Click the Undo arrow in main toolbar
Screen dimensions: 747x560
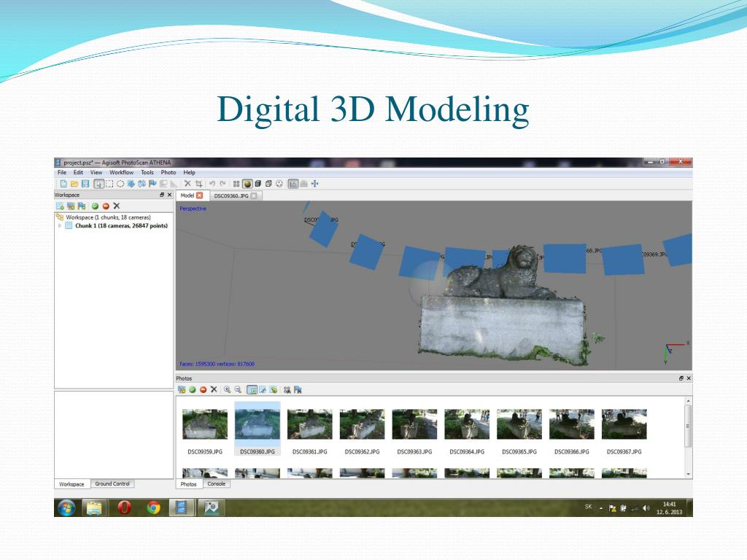coord(212,184)
